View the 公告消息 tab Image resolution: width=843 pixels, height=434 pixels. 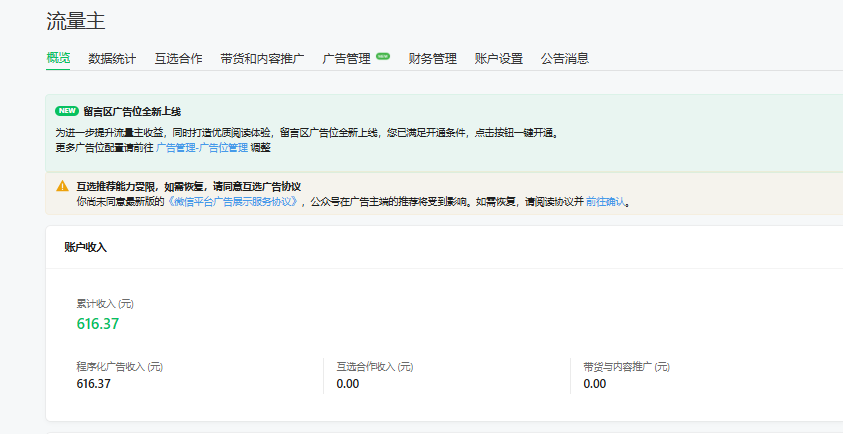click(x=564, y=59)
